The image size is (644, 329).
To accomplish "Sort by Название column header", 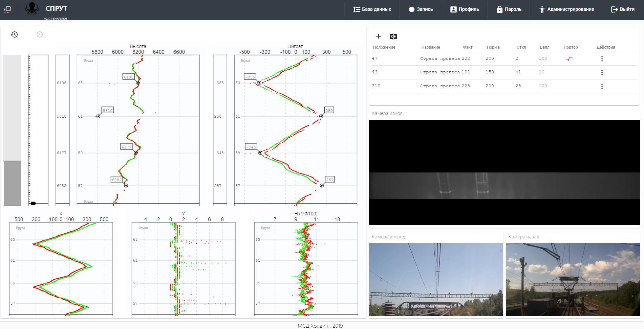I will tap(431, 47).
